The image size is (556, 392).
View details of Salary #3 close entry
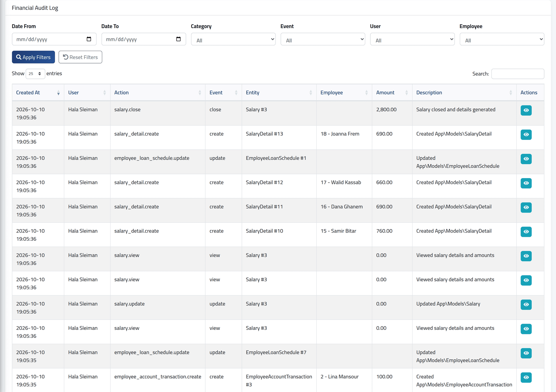(526, 110)
